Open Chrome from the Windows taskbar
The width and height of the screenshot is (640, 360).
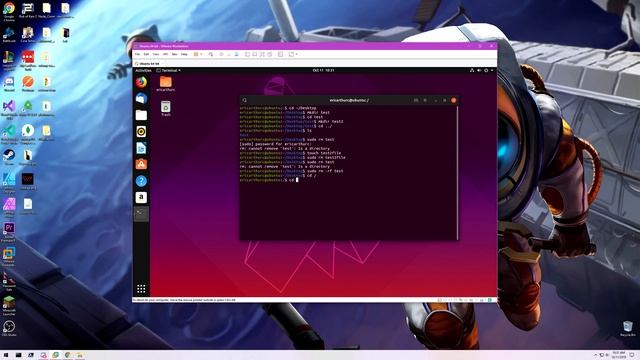click(x=67, y=355)
